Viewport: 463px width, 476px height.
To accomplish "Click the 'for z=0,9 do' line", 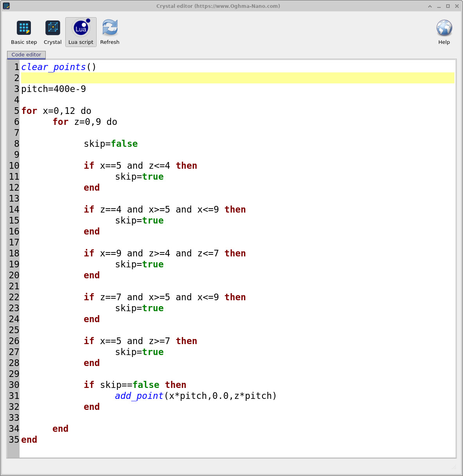I will tap(85, 122).
